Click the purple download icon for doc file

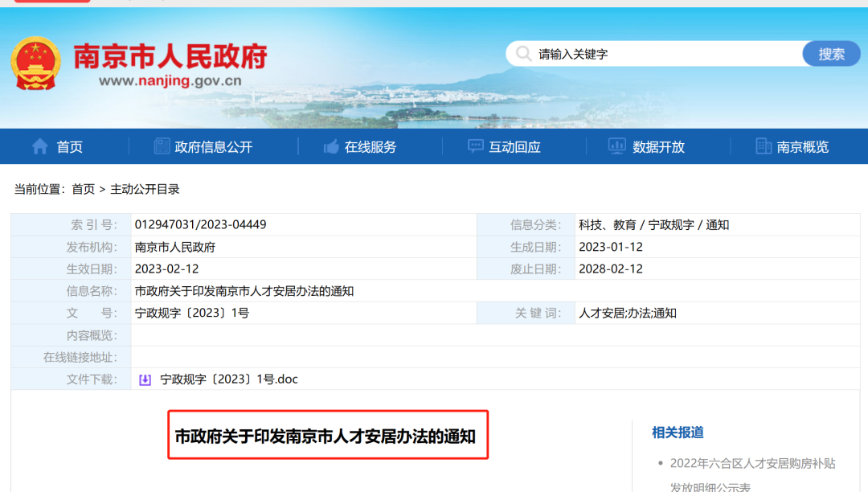145,379
